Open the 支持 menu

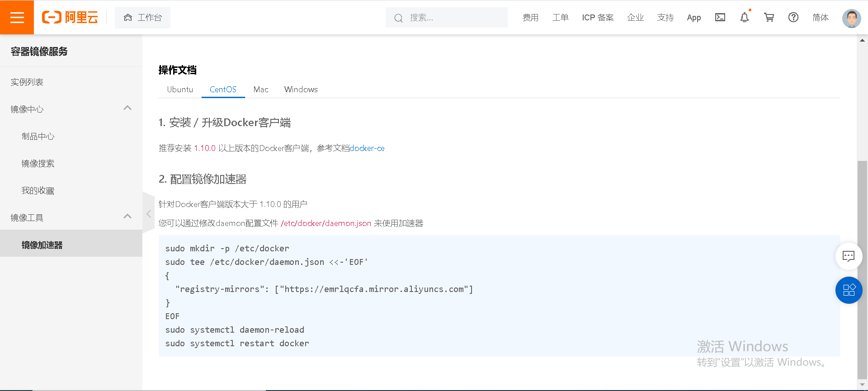click(x=665, y=18)
